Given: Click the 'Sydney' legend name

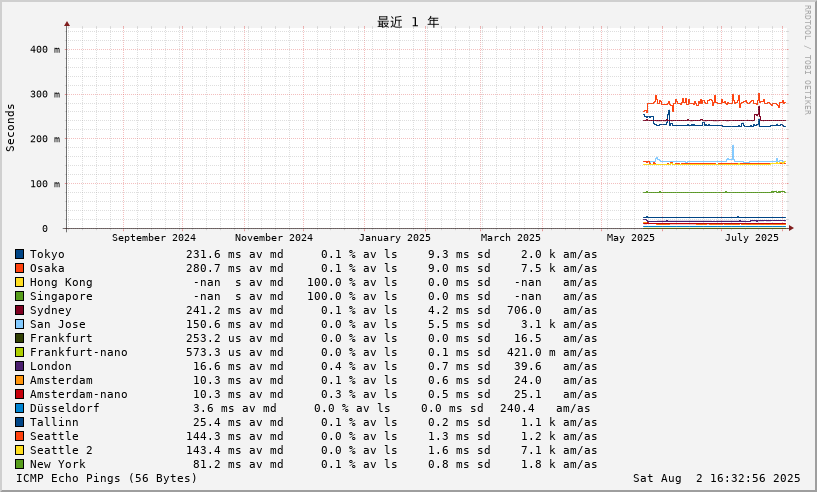Looking at the screenshot, I should click(x=51, y=311).
